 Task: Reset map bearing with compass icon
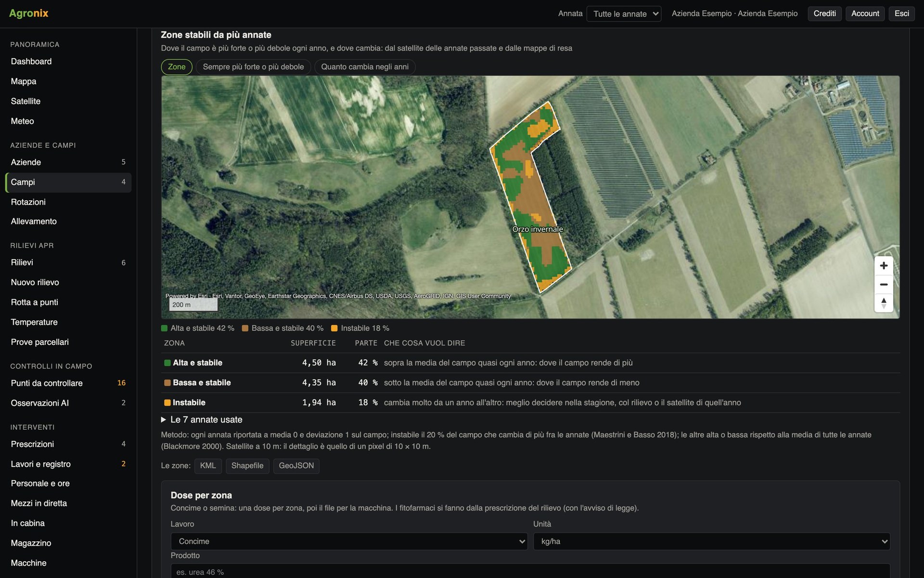click(884, 303)
